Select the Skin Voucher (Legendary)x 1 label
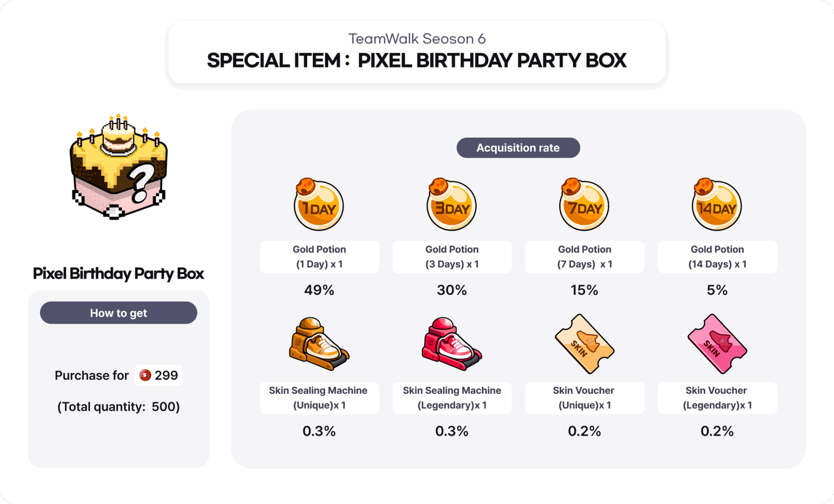 point(717,398)
